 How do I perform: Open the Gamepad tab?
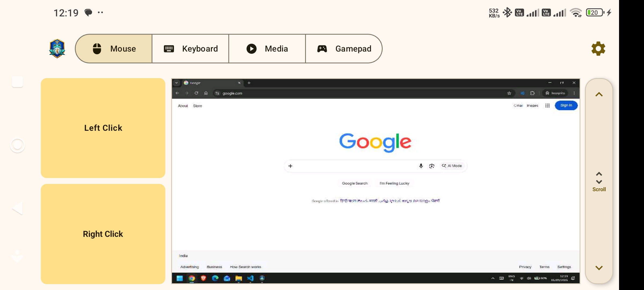(344, 49)
